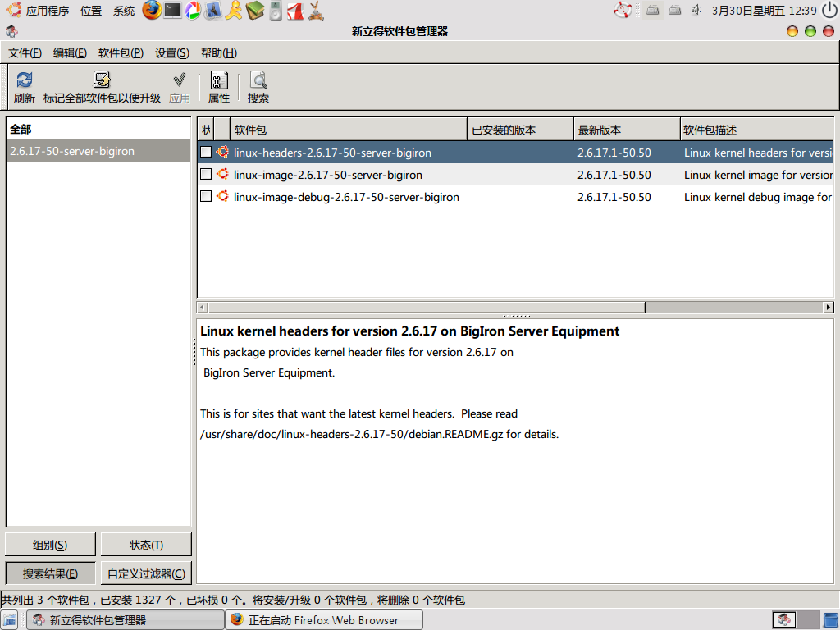Click the first printer tray icon
840x630 pixels.
click(x=652, y=10)
